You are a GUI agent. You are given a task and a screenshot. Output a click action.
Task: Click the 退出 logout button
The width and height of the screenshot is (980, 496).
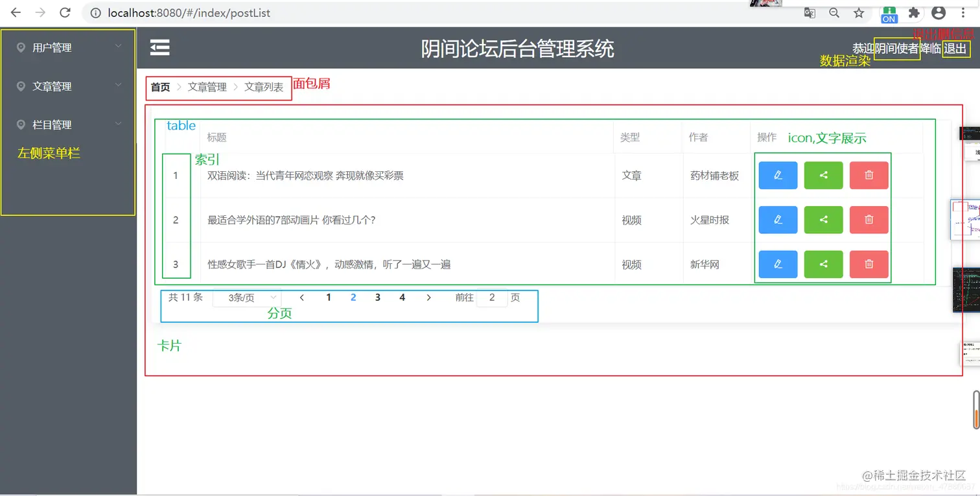955,49
